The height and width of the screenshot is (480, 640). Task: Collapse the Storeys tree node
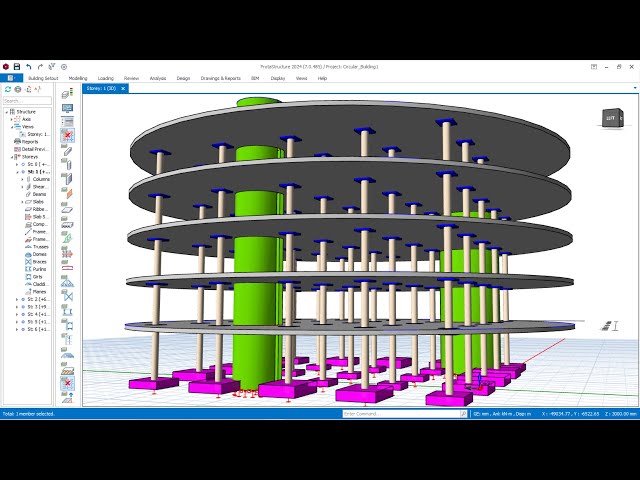11,157
